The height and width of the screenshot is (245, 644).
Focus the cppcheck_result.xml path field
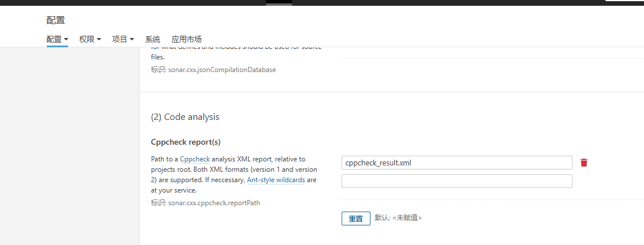point(456,163)
